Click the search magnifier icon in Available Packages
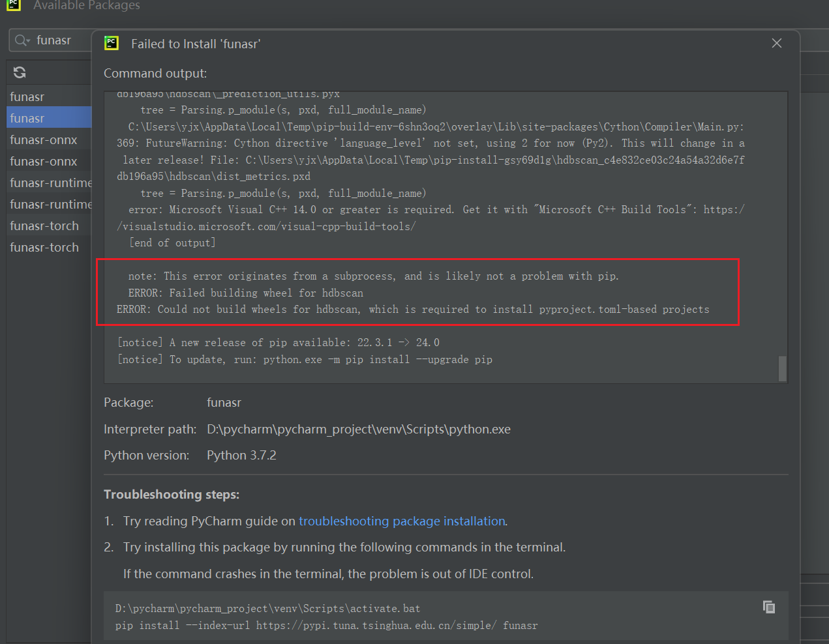The image size is (829, 644). pyautogui.click(x=22, y=40)
